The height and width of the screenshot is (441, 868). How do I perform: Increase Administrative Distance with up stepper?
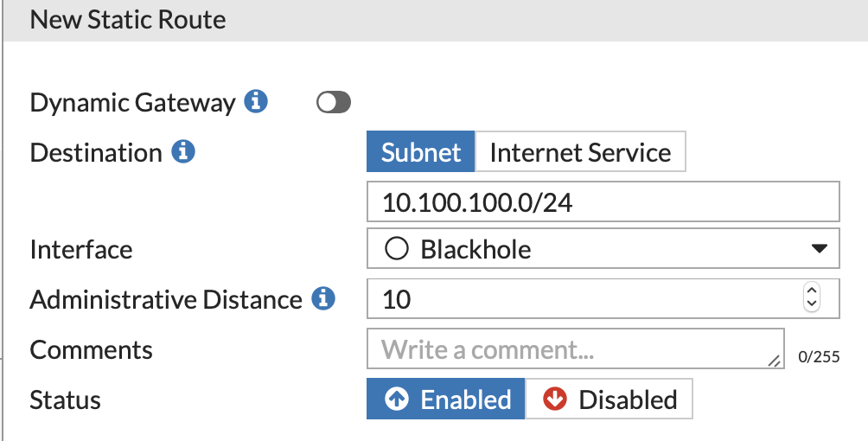pyautogui.click(x=811, y=292)
